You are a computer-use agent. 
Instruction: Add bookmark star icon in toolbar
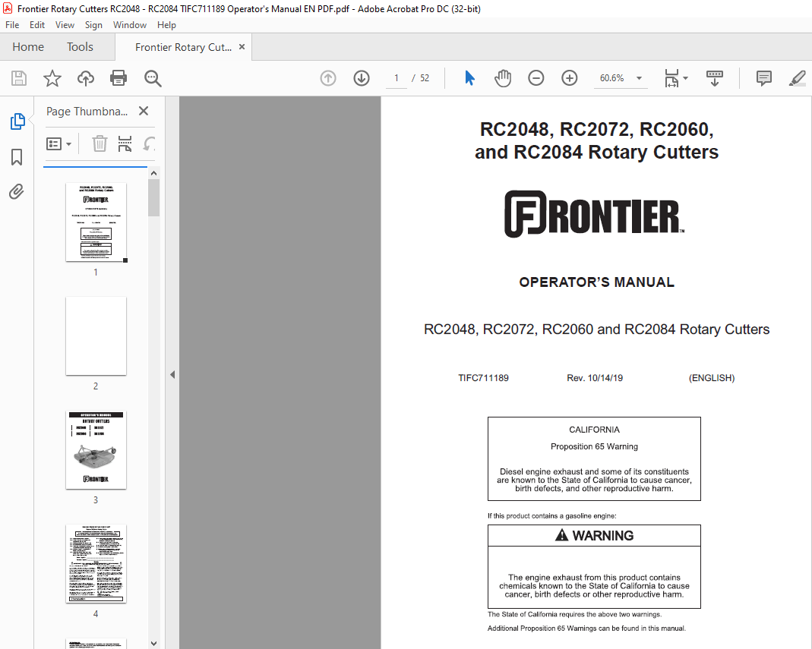click(x=52, y=78)
